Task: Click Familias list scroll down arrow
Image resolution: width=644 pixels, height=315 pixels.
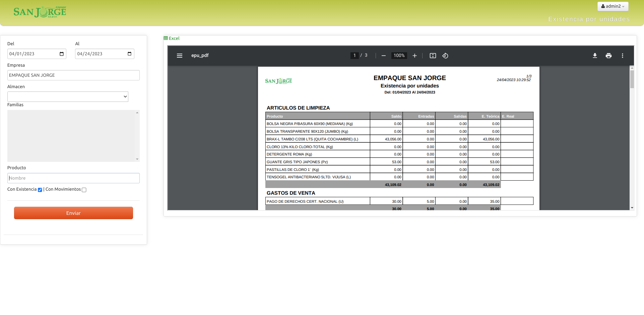Action: click(x=137, y=159)
